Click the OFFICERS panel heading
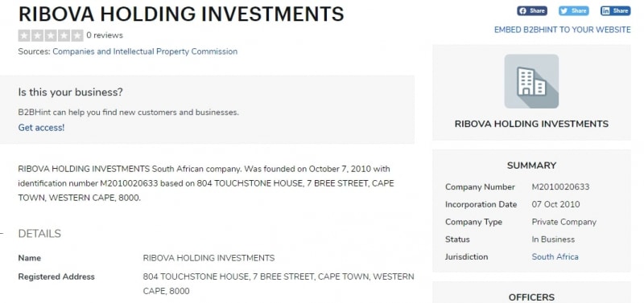Image resolution: width=644 pixels, height=303 pixels. tap(531, 297)
